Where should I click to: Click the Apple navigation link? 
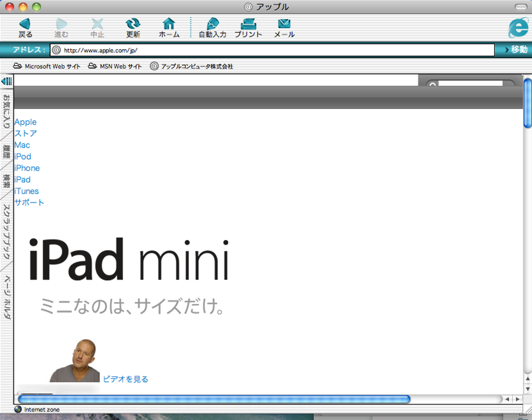(x=26, y=122)
